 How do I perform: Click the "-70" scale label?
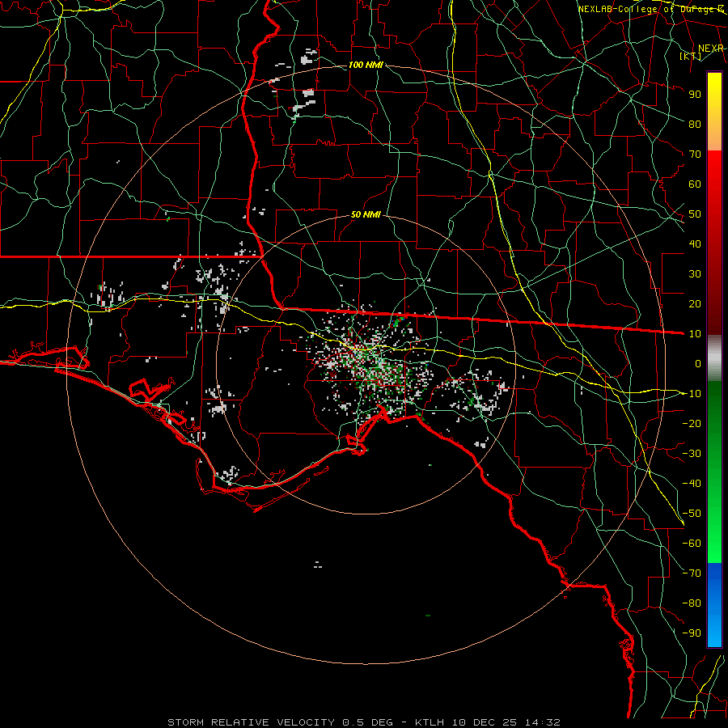[692, 574]
